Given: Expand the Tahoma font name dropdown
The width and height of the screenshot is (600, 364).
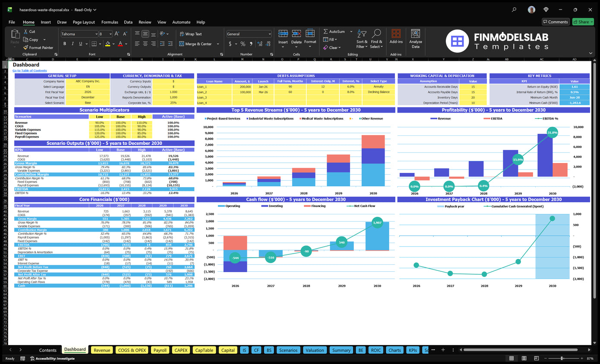Looking at the screenshot, I should [96, 34].
